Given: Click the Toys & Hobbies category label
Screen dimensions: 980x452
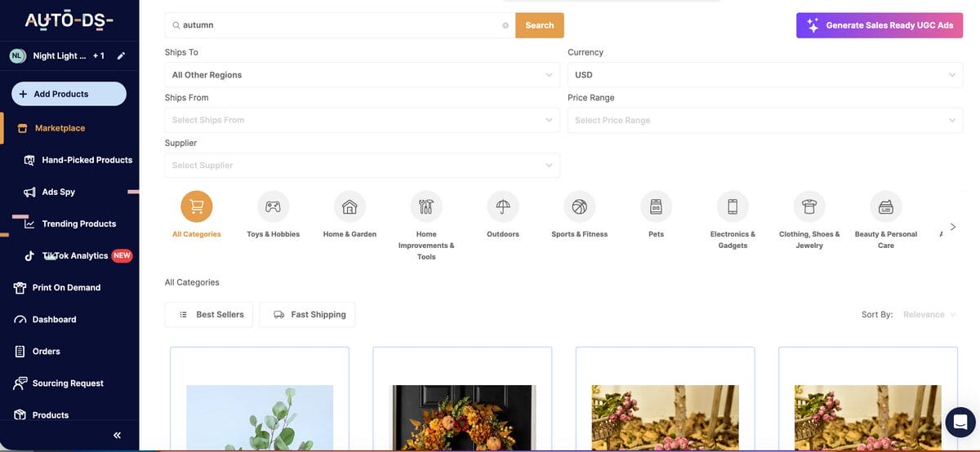Looking at the screenshot, I should [x=273, y=234].
